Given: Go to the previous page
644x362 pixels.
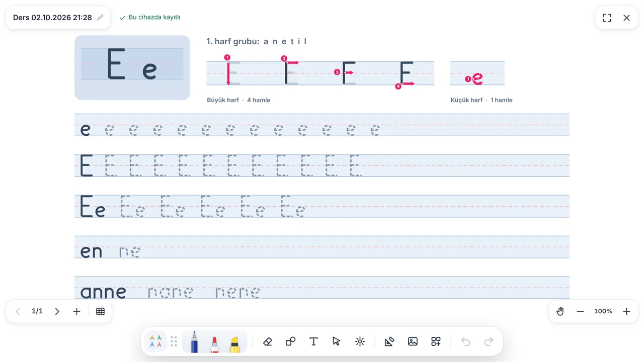Looking at the screenshot, I should coord(18,311).
